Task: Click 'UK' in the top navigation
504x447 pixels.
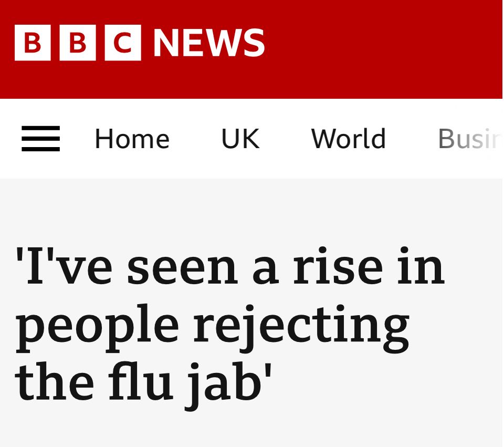Action: coord(240,139)
